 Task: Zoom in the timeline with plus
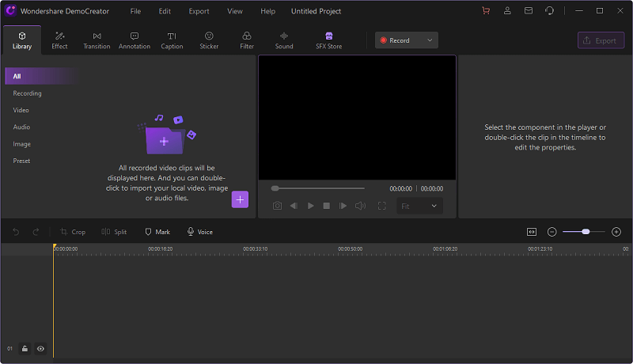(616, 232)
